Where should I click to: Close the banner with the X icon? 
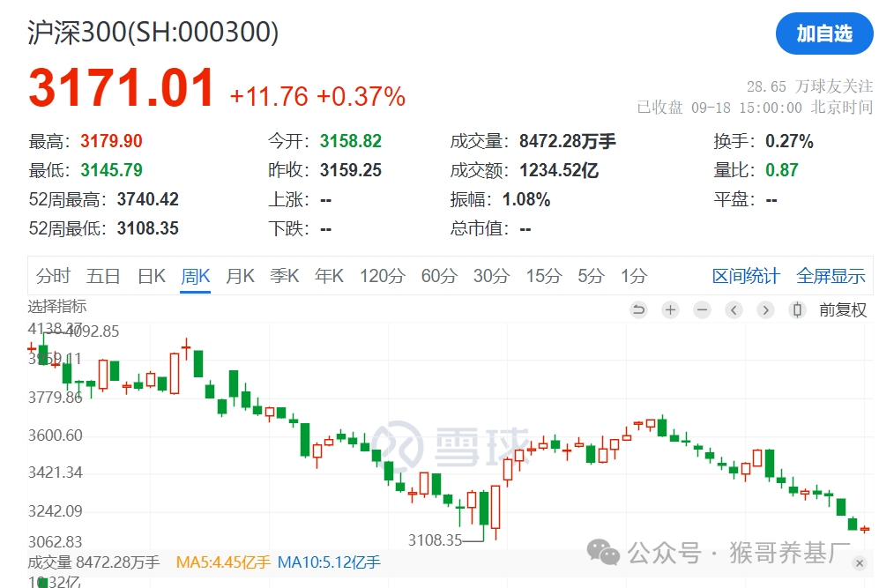tap(860, 563)
